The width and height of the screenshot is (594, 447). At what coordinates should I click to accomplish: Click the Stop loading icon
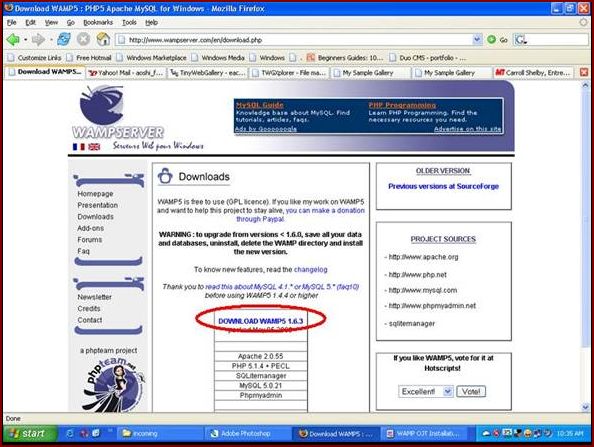click(x=83, y=39)
